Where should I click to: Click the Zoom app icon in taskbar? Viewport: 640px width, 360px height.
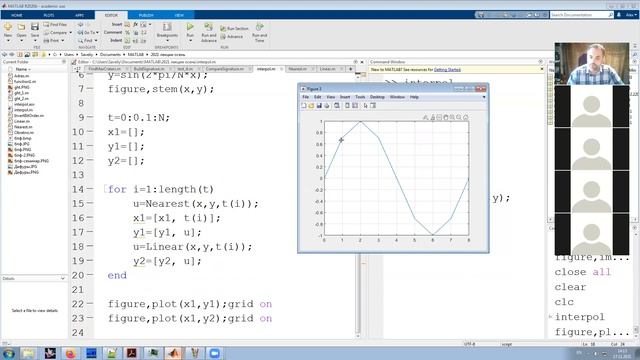(x=214, y=353)
